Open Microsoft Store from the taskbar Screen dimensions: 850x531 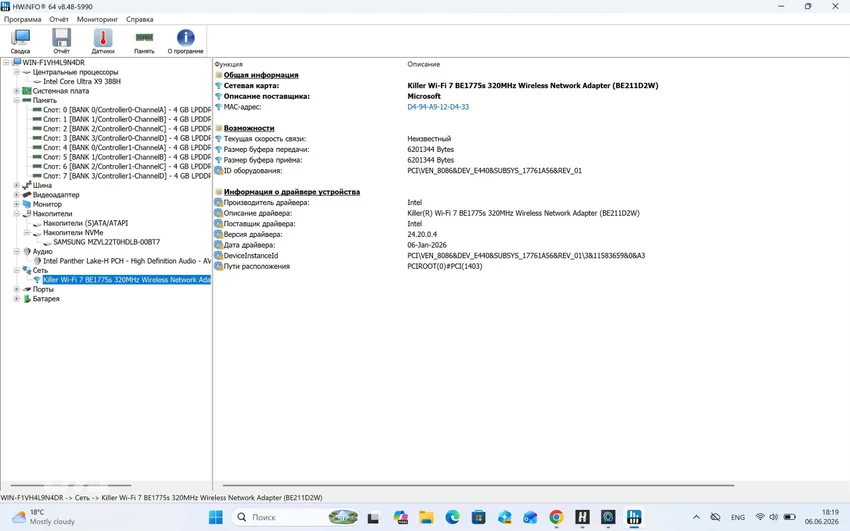(x=478, y=517)
